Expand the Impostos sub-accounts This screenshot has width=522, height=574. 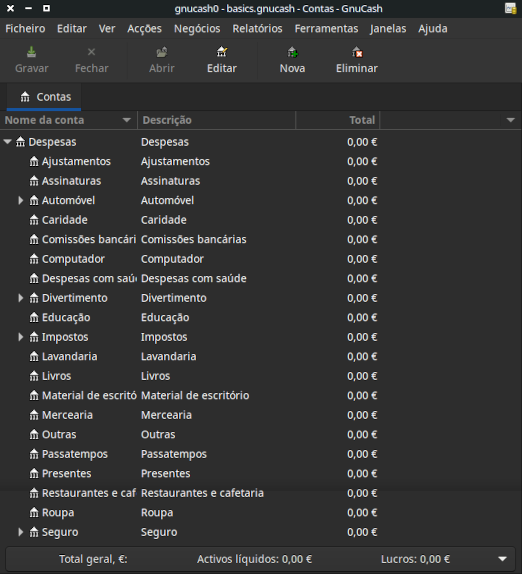coord(21,337)
